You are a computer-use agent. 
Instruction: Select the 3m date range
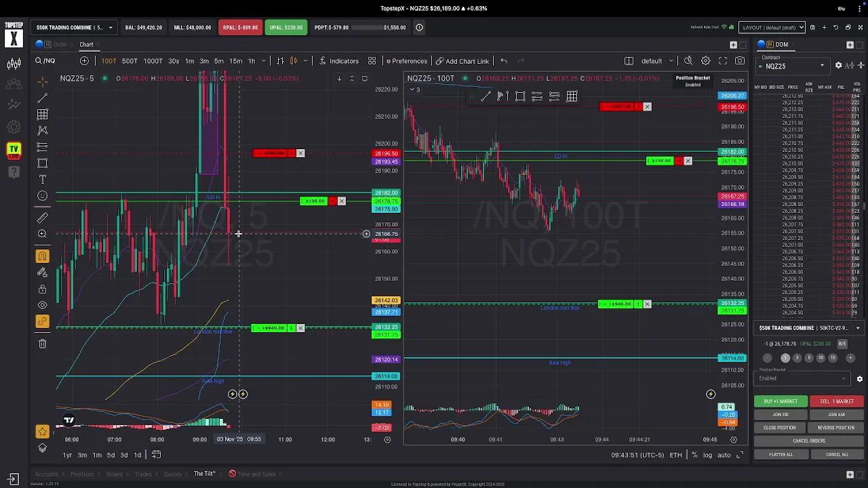pos(82,455)
